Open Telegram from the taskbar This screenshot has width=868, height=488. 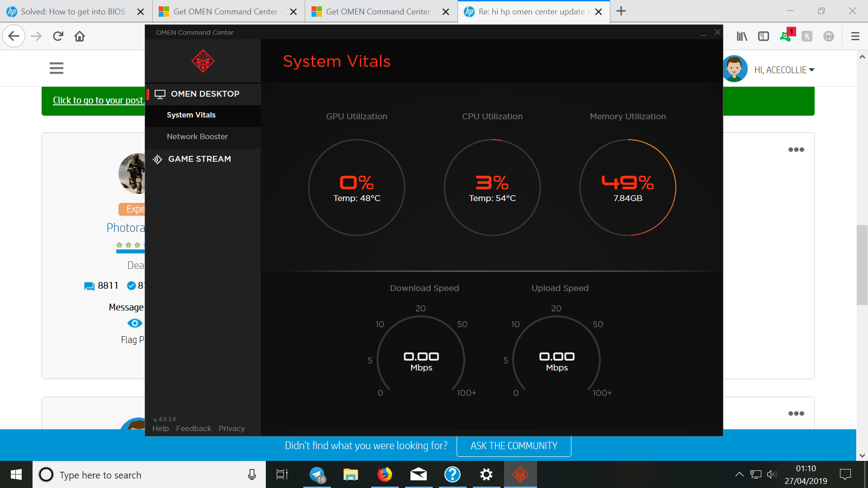[x=316, y=474]
